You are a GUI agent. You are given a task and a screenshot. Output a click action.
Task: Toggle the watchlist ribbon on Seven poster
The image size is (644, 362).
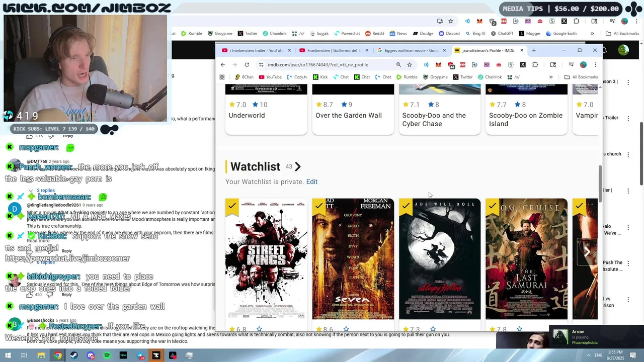point(319,207)
